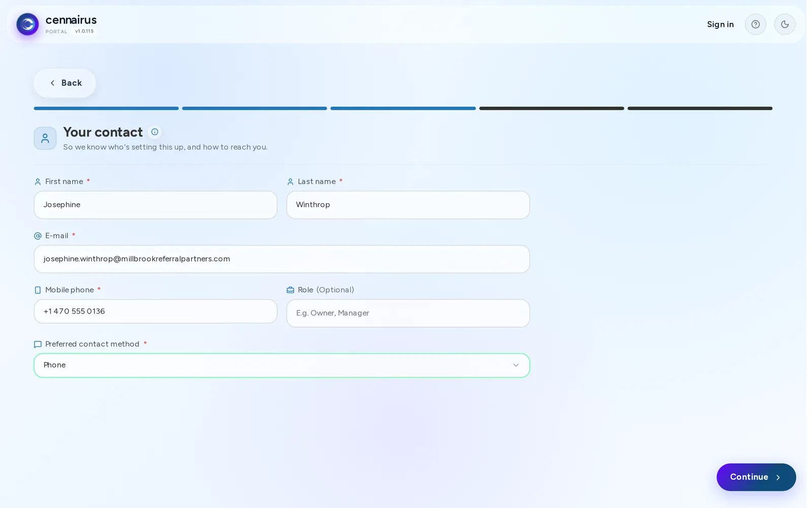This screenshot has width=812, height=508.
Task: Click the Sign in link
Action: (720, 24)
